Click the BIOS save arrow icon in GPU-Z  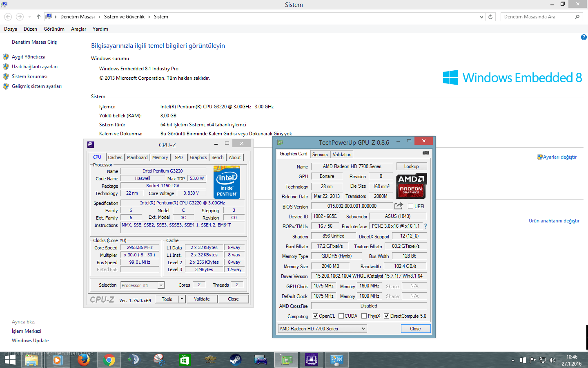tap(399, 206)
